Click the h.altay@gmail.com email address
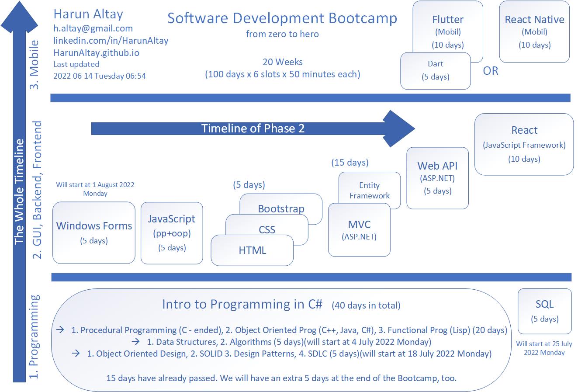This screenshot has height=392, width=578. tap(93, 28)
